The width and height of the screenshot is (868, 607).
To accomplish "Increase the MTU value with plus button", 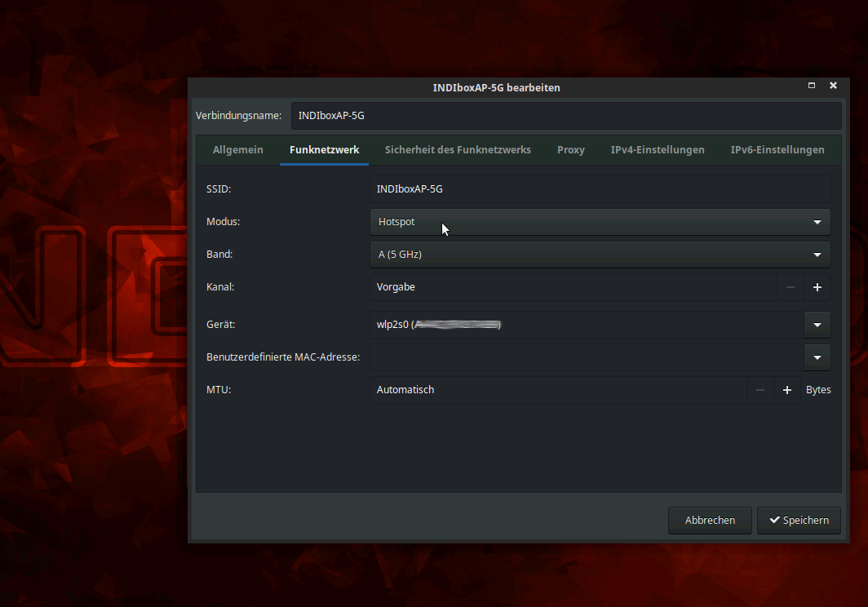I will 787,390.
